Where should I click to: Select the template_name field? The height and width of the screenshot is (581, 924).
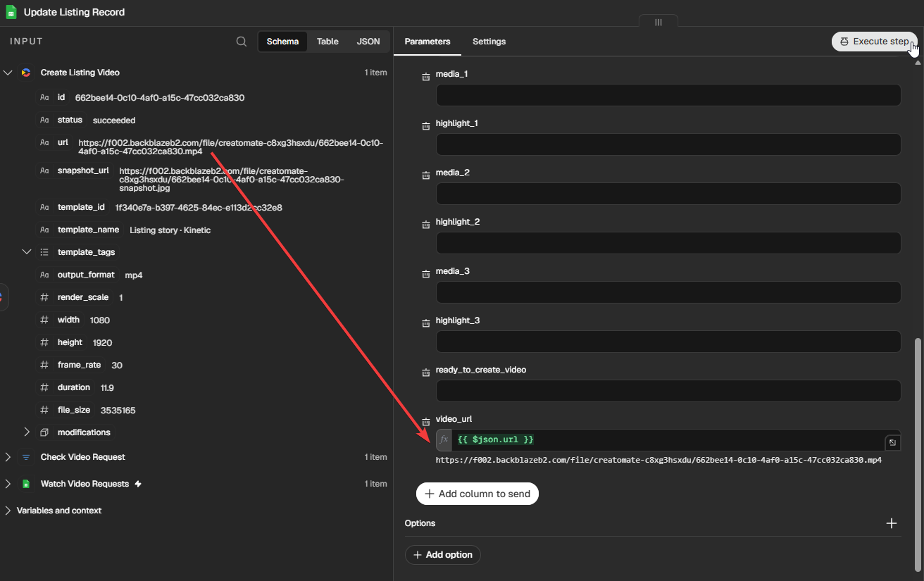88,230
